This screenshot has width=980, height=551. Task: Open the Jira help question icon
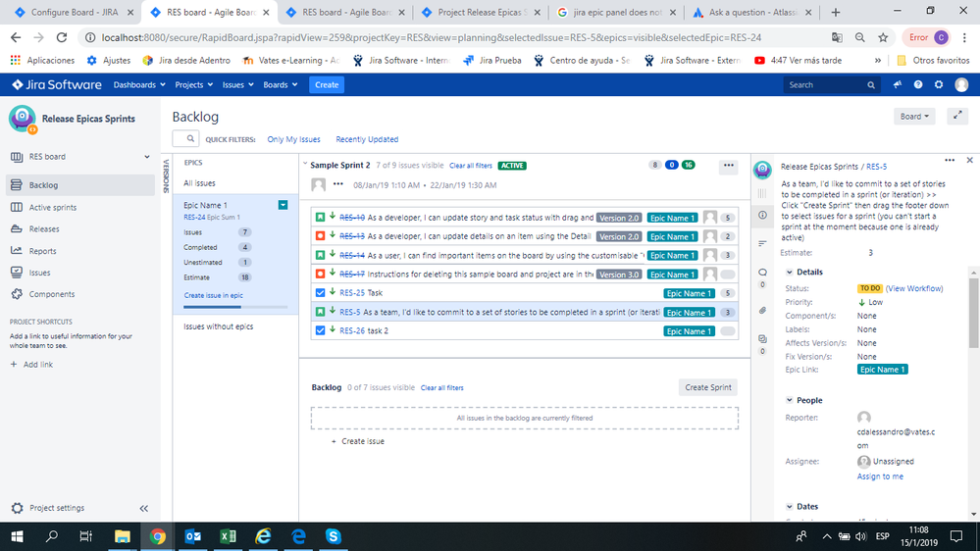[x=918, y=84]
